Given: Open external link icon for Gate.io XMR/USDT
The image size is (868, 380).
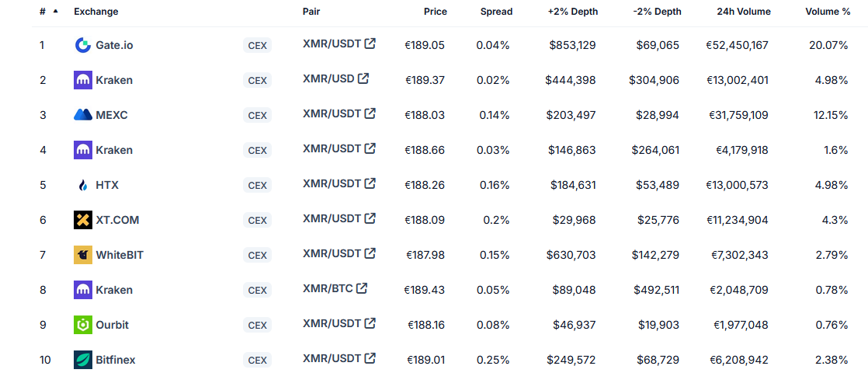Looking at the screenshot, I should [x=370, y=44].
